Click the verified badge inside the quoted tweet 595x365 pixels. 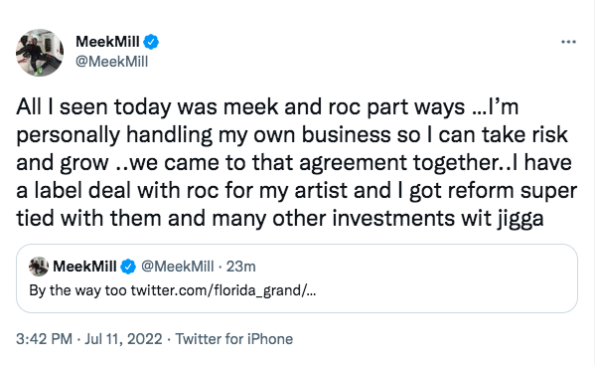128,267
